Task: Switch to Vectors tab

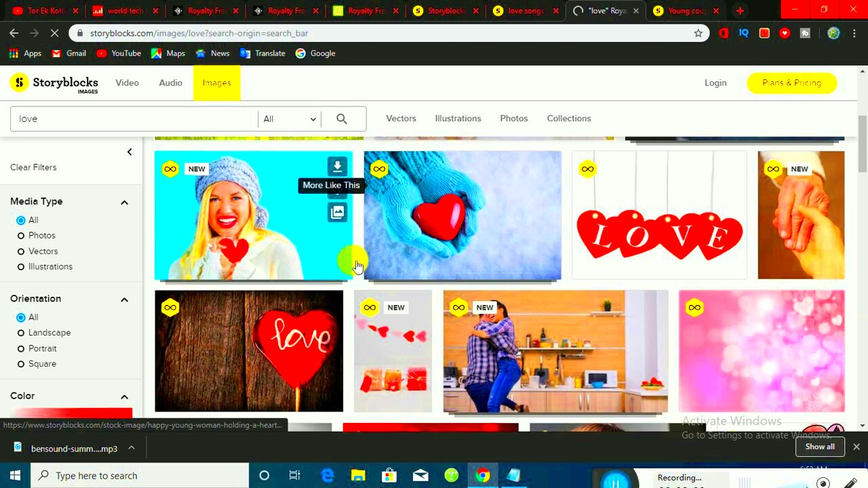Action: (401, 119)
